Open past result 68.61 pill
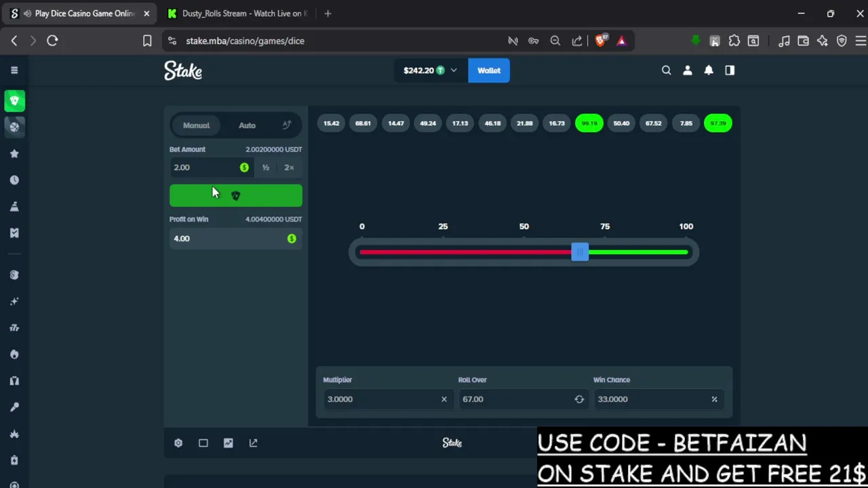This screenshot has width=868, height=488. coord(363,123)
